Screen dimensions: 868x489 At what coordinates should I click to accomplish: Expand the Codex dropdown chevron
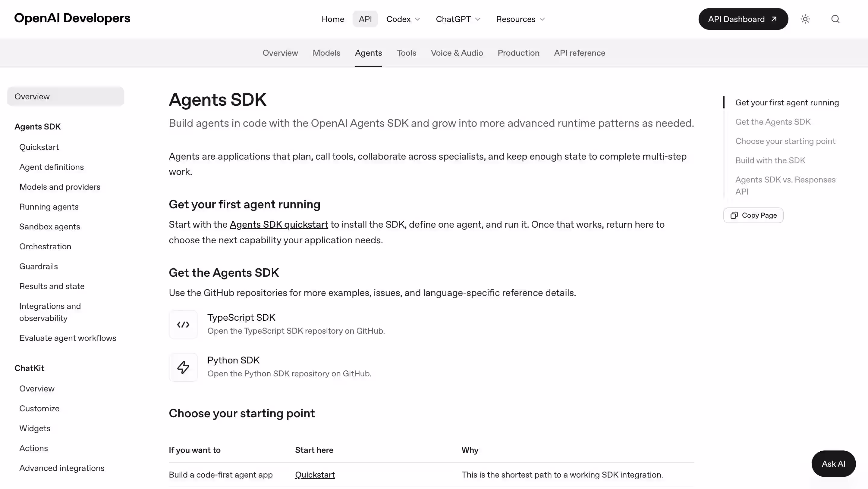[417, 19]
